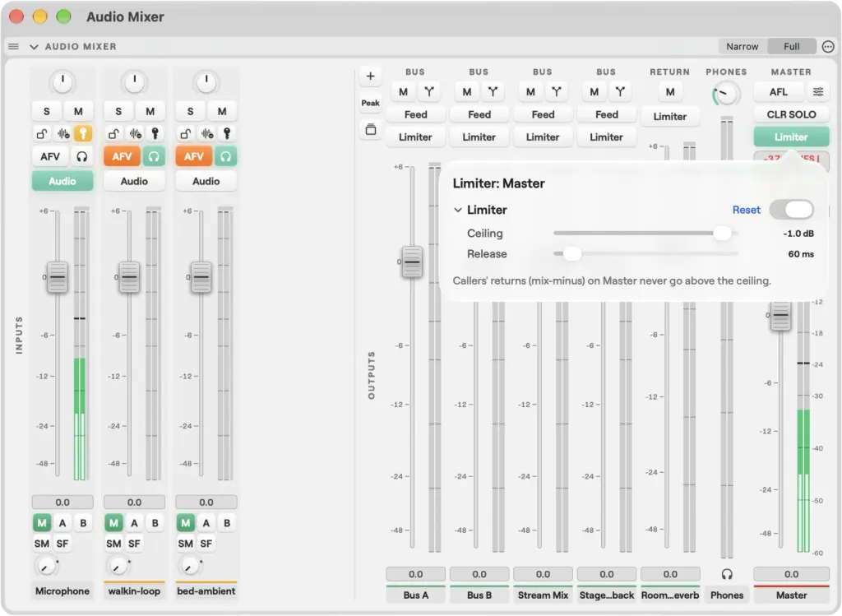Click the split icon on Bus B
The image size is (842, 616).
[493, 92]
